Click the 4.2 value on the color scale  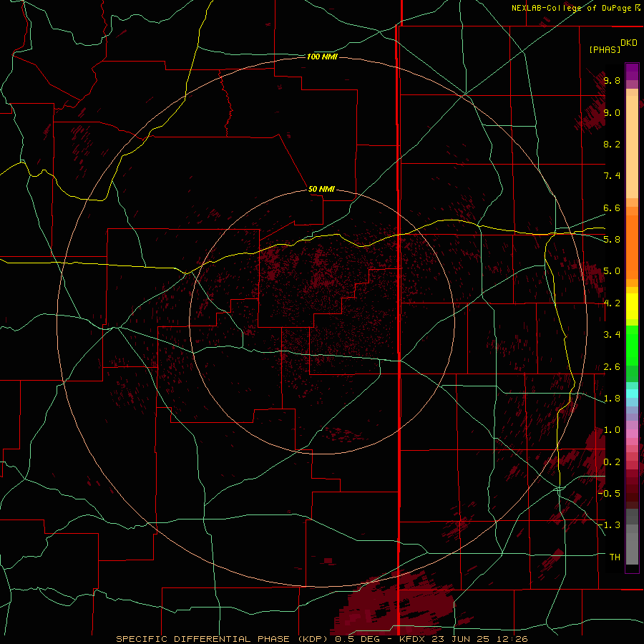click(x=612, y=303)
